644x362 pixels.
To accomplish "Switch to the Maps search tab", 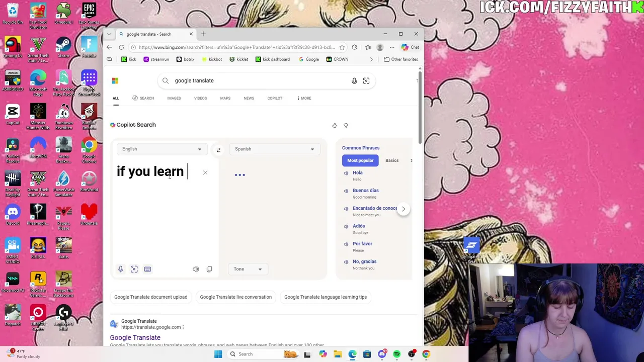I will click(x=225, y=98).
